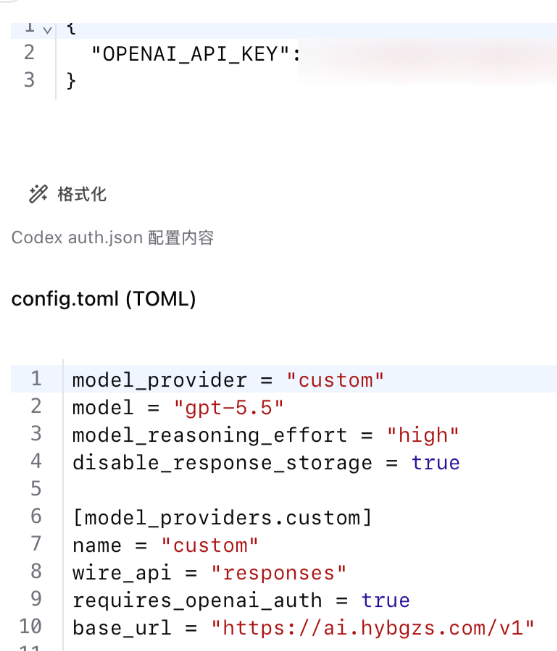
Task: Click the config.toml (TOML) heading
Action: coord(103,299)
